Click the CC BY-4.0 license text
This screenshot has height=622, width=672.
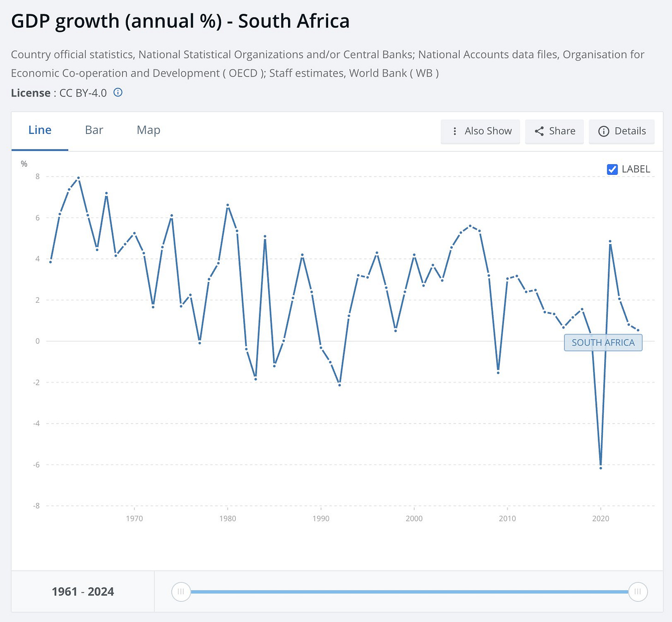83,93
